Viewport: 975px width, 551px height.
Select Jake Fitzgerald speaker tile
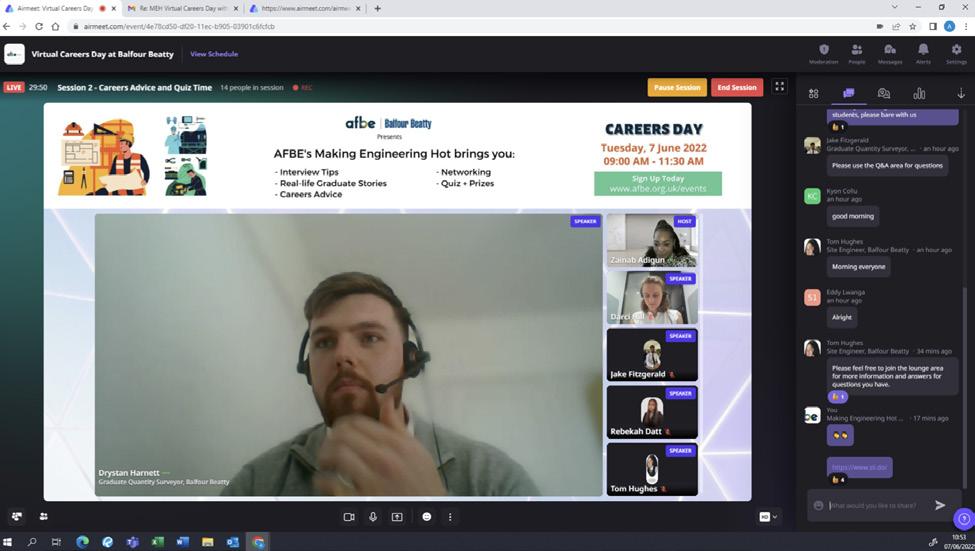tap(652, 355)
